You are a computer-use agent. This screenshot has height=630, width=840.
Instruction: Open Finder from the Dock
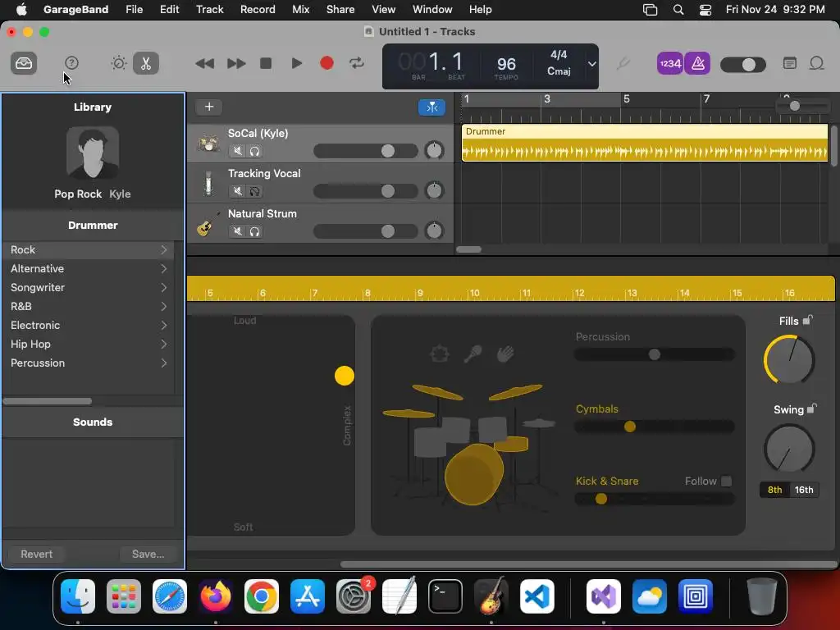pos(78,596)
